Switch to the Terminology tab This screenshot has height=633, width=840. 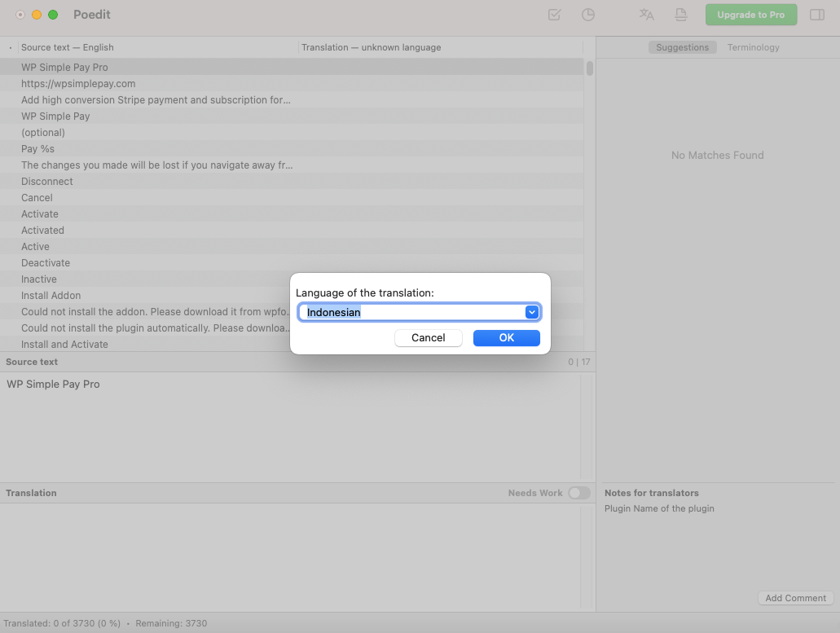tap(752, 47)
